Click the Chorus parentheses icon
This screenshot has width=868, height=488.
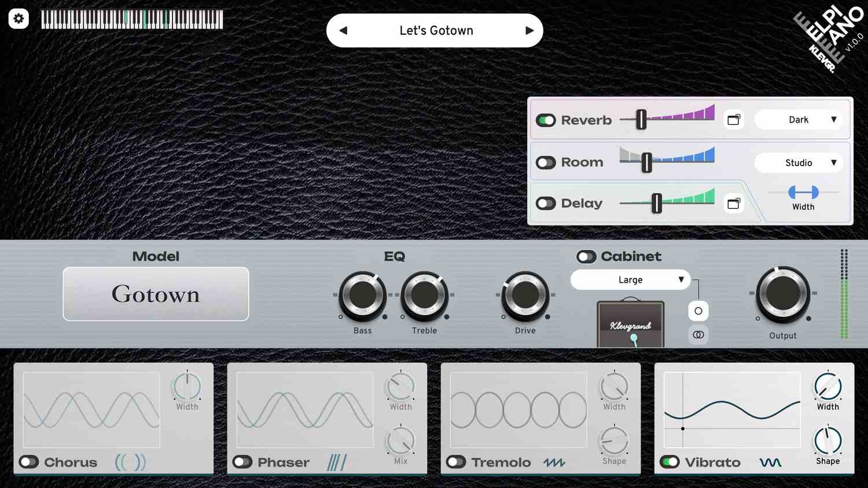(130, 462)
